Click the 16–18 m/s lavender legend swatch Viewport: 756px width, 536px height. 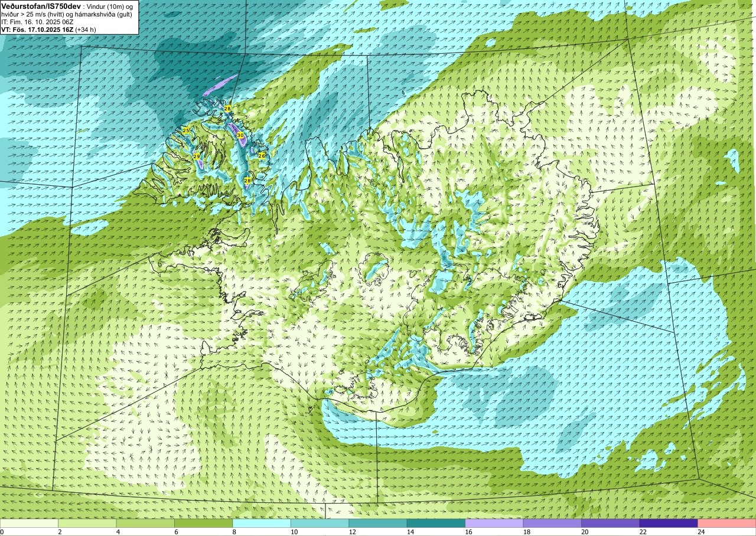[494, 523]
